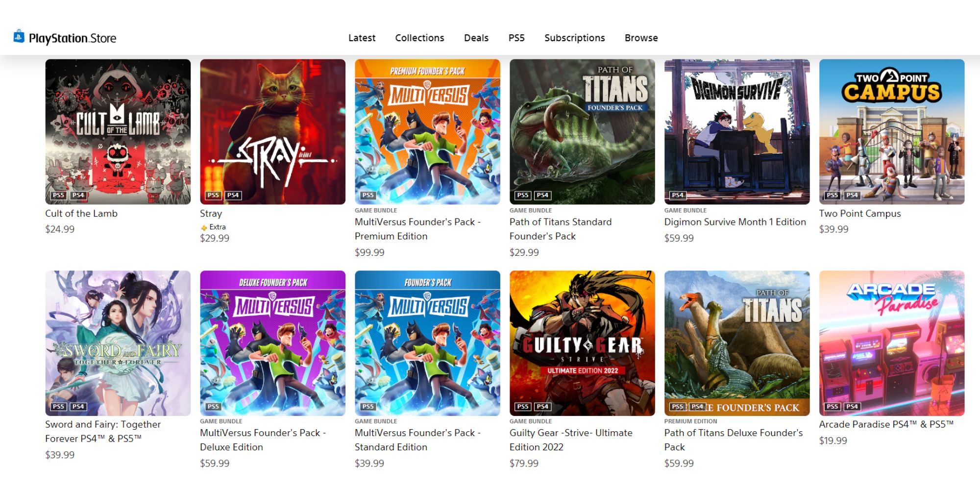Click MultiVersus Founder's Pack - Premium Edition title
The height and width of the screenshot is (490, 980).
coord(418,229)
